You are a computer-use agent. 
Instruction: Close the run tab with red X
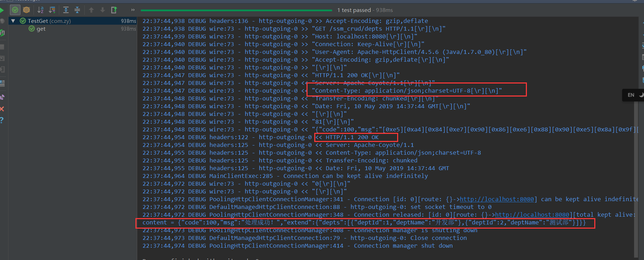tap(2, 109)
